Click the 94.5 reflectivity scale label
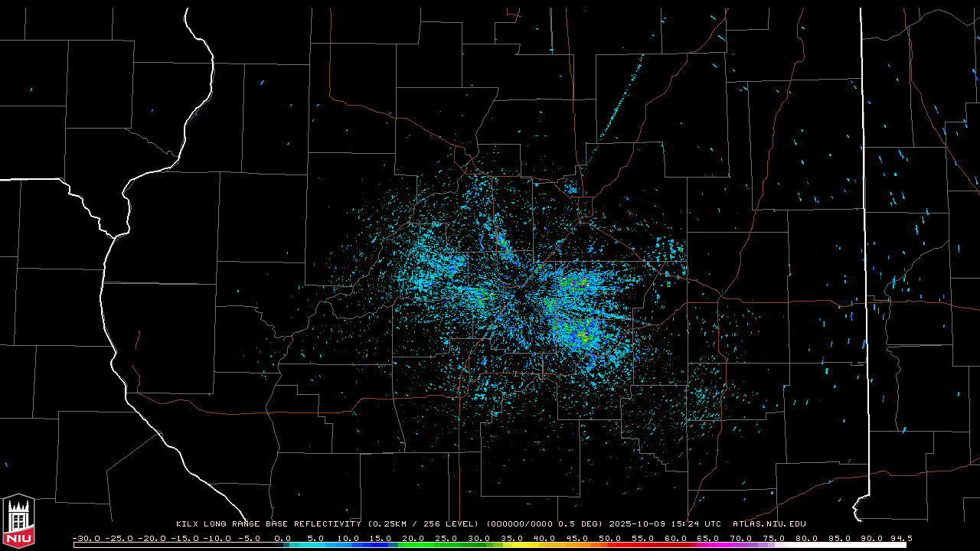Viewport: 980px width, 551px height. tap(901, 538)
